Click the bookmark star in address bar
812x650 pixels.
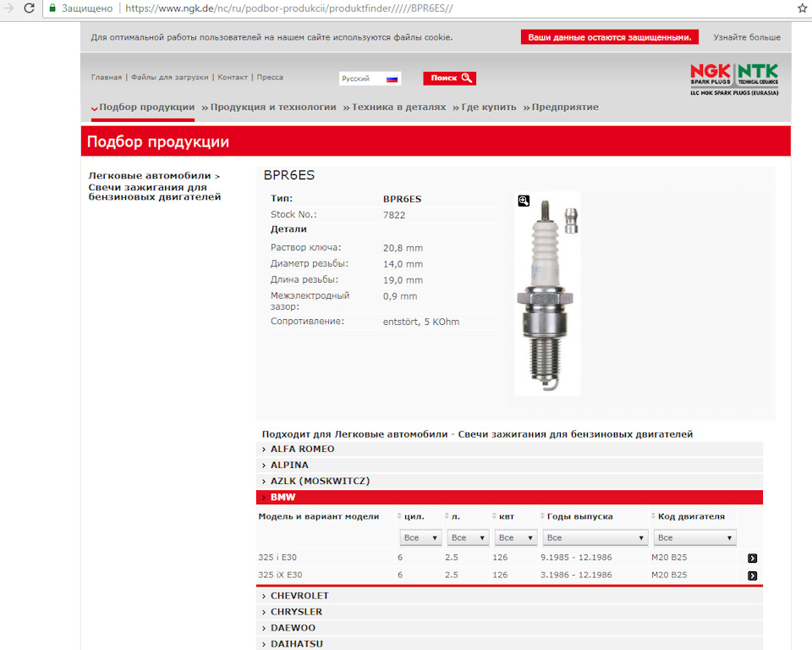(803, 8)
